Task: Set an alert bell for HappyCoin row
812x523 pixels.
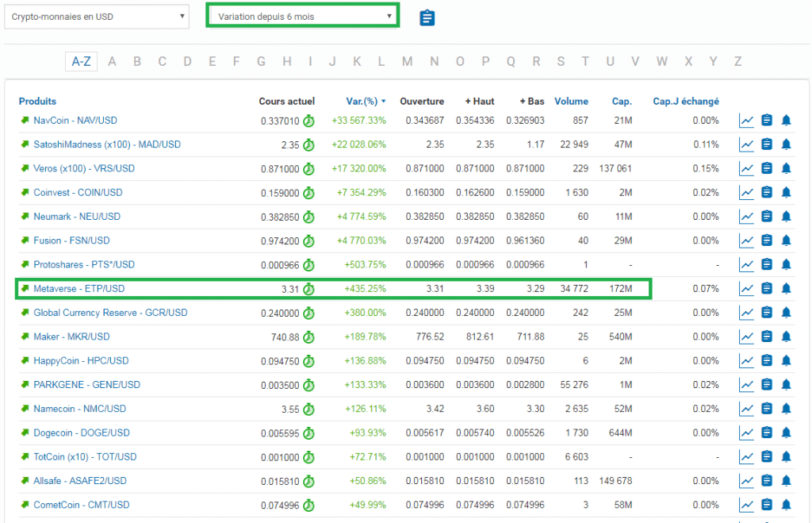Action: point(786,361)
